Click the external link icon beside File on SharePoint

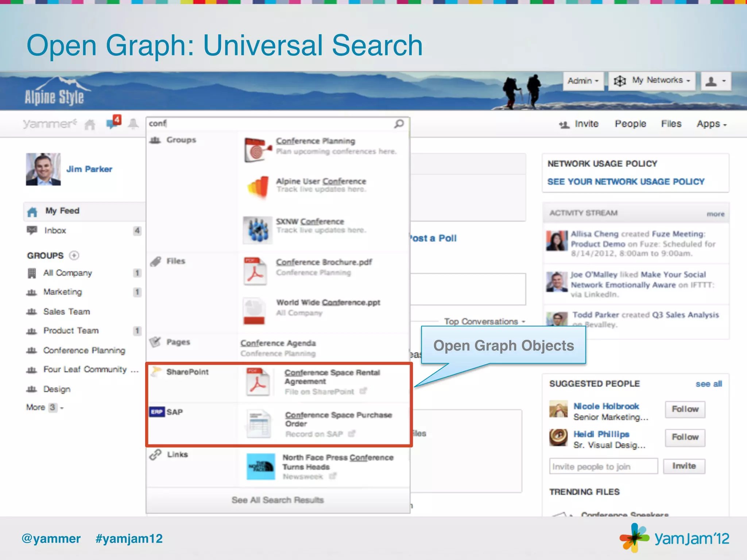[x=363, y=391]
